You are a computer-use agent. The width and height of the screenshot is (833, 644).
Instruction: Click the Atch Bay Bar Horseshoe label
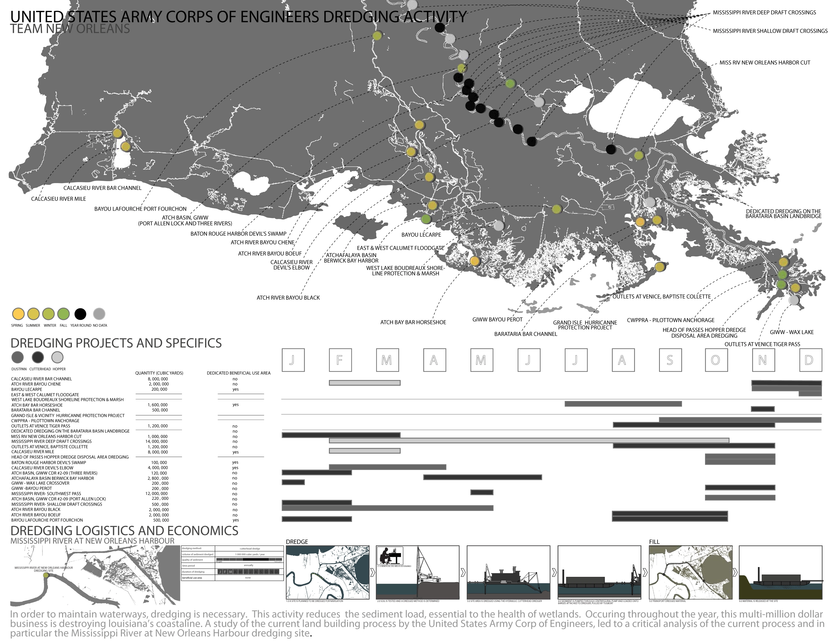pos(413,323)
